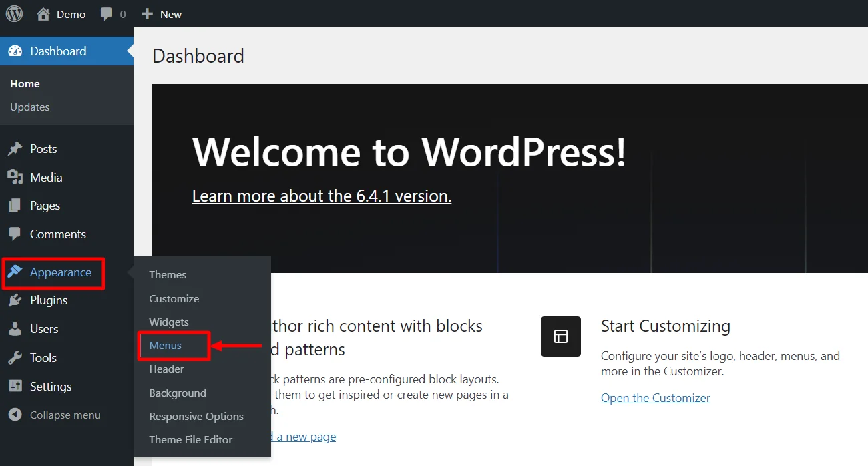The height and width of the screenshot is (466, 868).
Task: Choose Theme File Editor in submenu
Action: click(191, 440)
